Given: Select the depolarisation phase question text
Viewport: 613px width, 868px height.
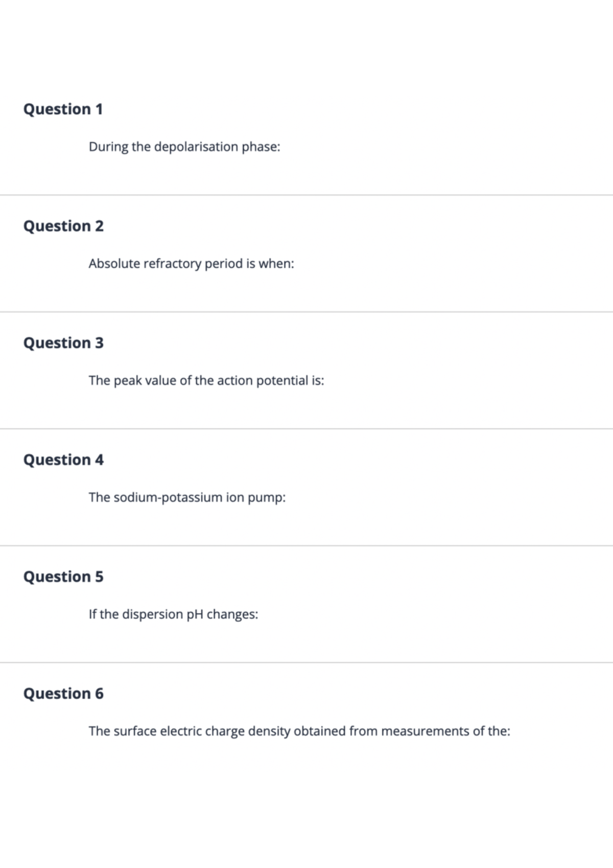Looking at the screenshot, I should (x=184, y=147).
